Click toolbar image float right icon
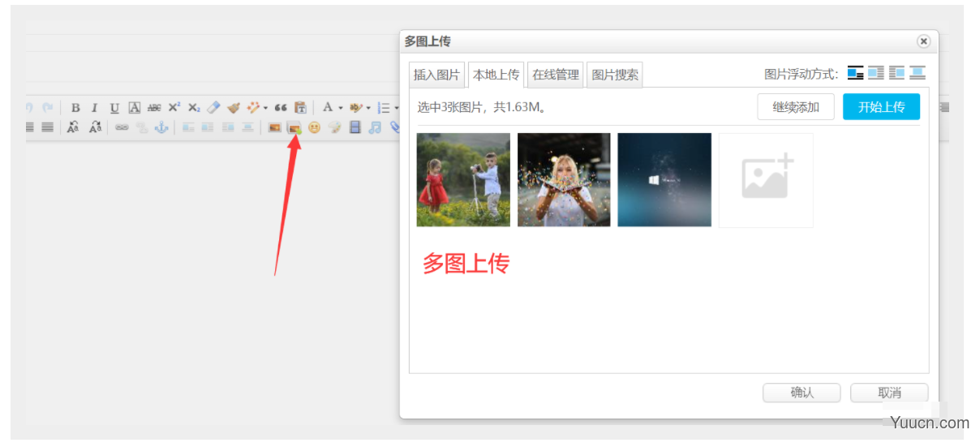The height and width of the screenshot is (447, 980). [x=228, y=127]
